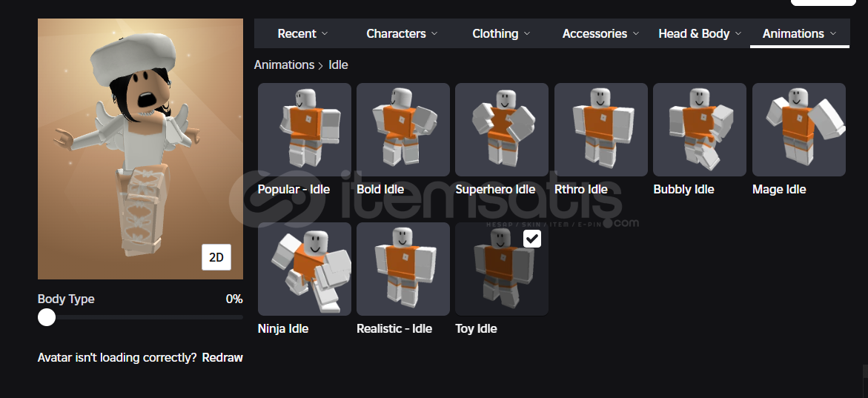The width and height of the screenshot is (868, 398).
Task: Select the Ninja Idle animation
Action: (x=304, y=269)
